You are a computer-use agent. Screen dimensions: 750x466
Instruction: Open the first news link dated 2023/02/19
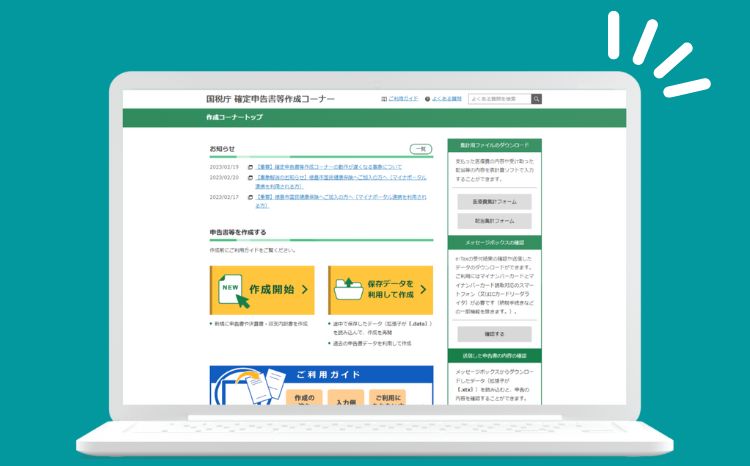(329, 167)
